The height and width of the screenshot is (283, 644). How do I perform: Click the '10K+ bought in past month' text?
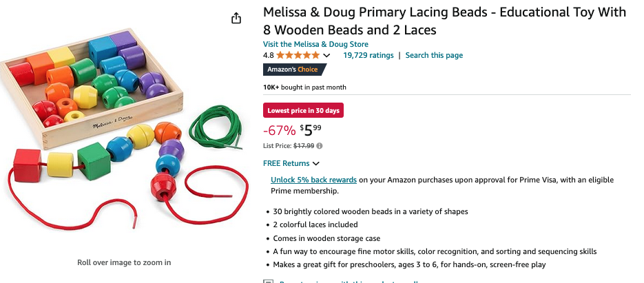coord(304,87)
